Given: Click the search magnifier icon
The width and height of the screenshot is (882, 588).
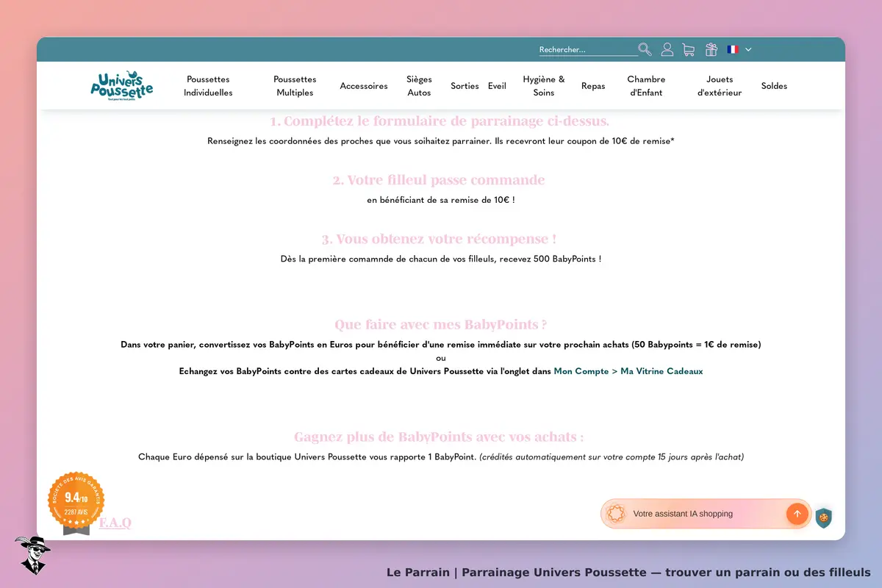Looking at the screenshot, I should (645, 49).
